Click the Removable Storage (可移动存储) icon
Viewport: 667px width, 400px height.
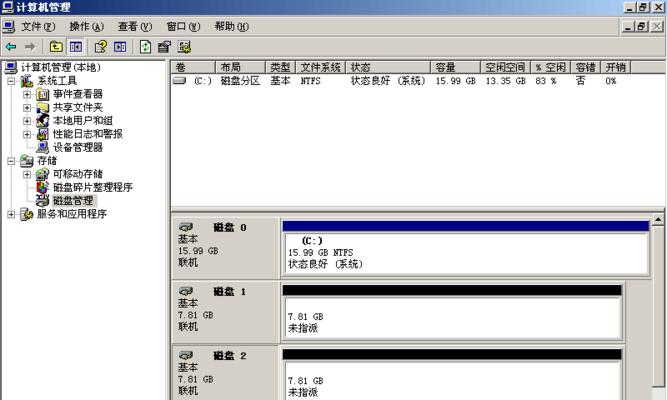pos(43,174)
